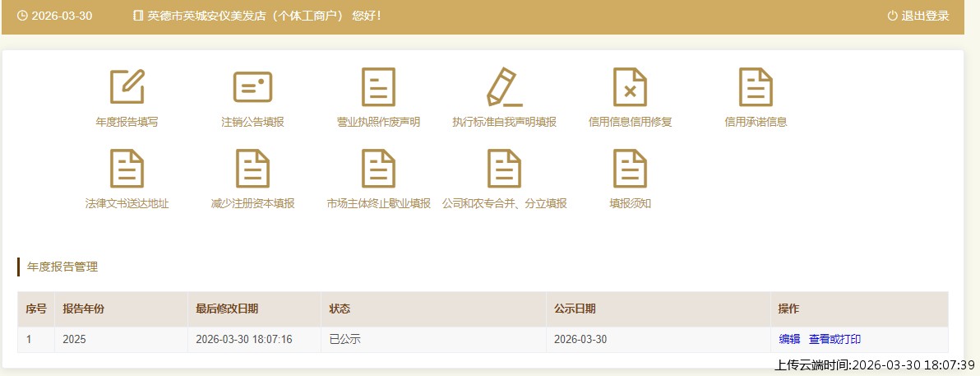
Task: Open 查看或打印 for the 2025 report
Action: click(835, 339)
